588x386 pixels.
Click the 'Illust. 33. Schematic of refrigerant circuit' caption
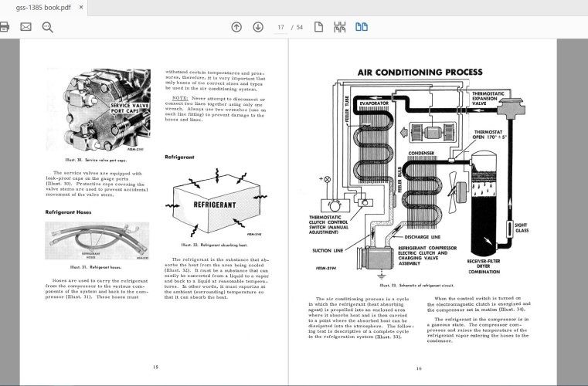417,286
